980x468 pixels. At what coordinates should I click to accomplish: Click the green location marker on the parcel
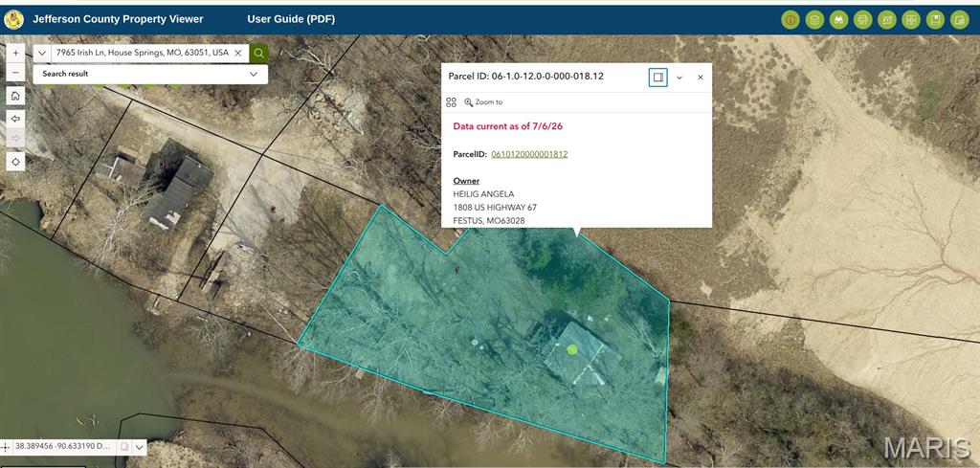pyautogui.click(x=572, y=350)
